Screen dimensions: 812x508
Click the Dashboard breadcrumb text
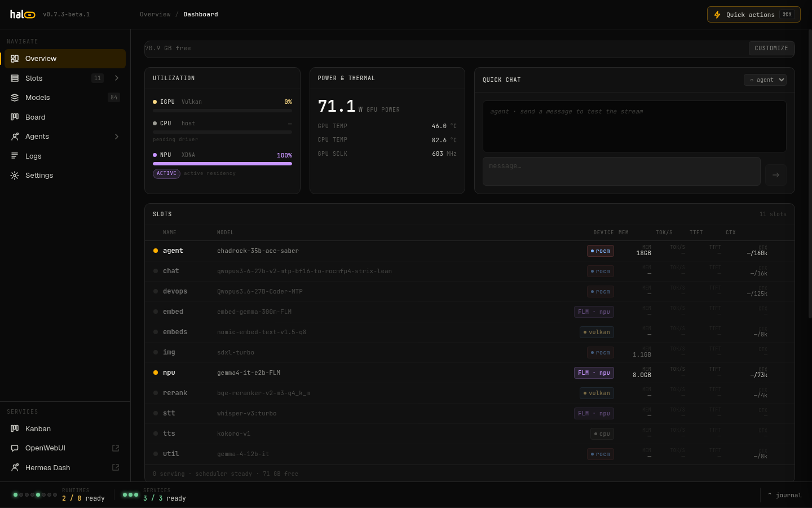click(x=201, y=14)
